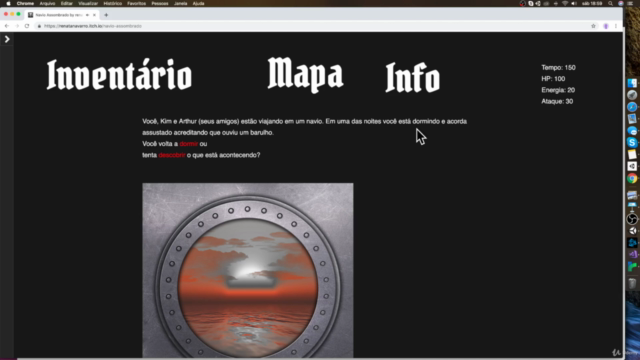Open purple Visual Studio icon in Dock
This screenshot has height=360, width=640.
click(632, 255)
